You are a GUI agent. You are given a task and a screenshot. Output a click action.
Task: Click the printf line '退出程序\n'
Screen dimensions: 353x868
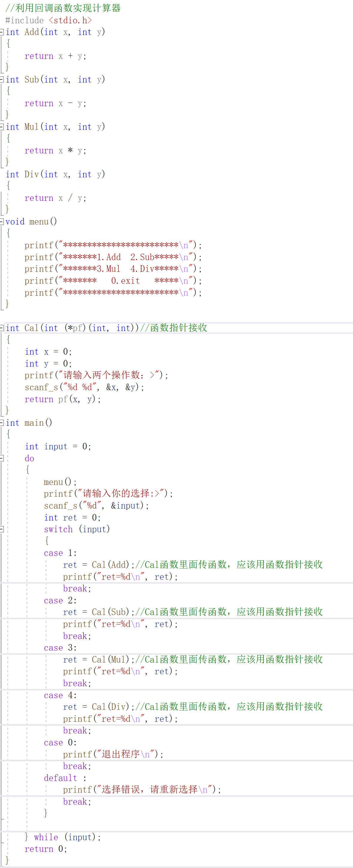[x=113, y=754]
